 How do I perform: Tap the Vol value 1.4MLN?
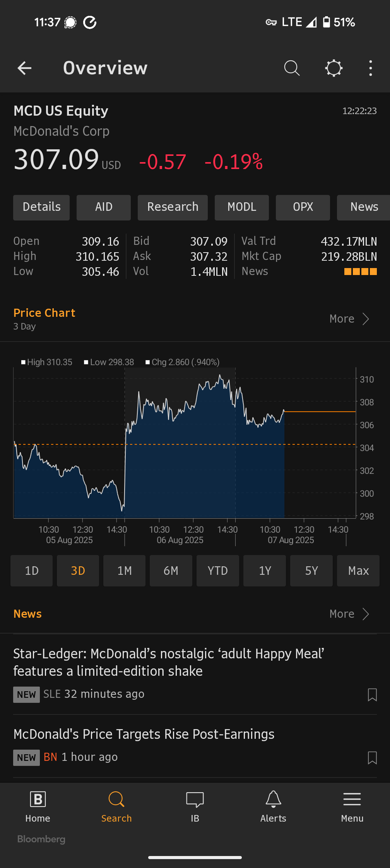(209, 272)
